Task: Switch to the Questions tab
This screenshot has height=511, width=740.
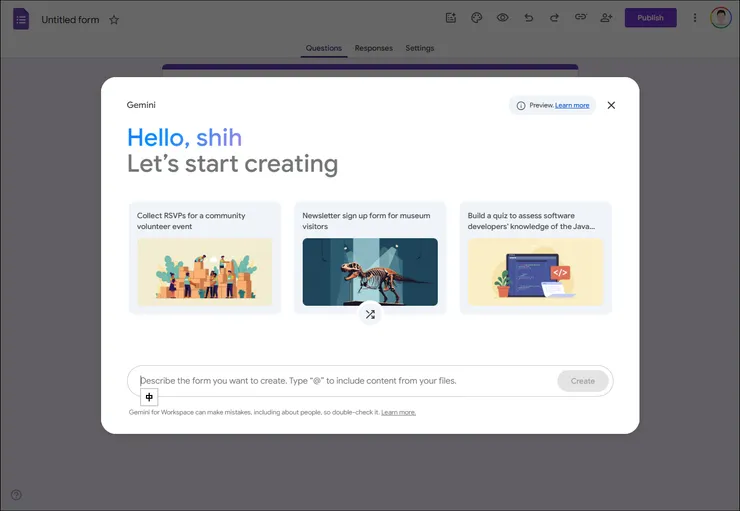Action: click(324, 48)
